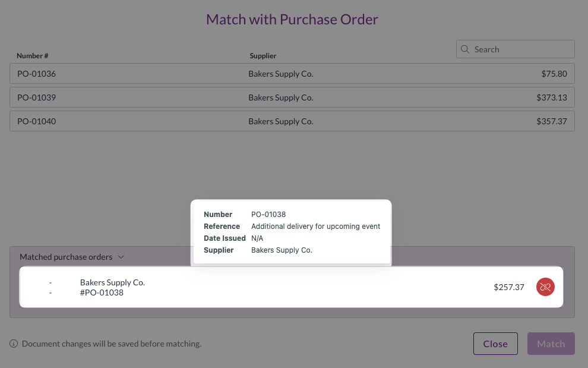
Task: Click the Supplier column header
Action: (x=263, y=56)
